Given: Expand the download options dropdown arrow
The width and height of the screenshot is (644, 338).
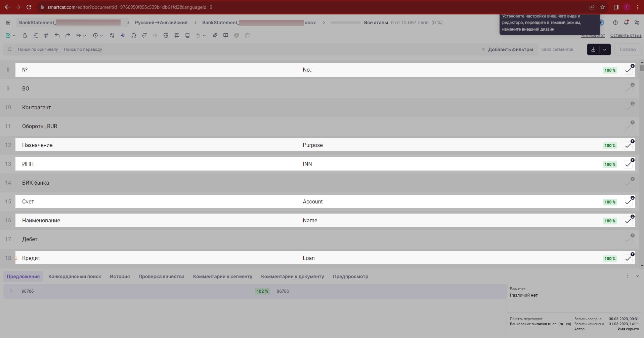Looking at the screenshot, I should pos(605,49).
